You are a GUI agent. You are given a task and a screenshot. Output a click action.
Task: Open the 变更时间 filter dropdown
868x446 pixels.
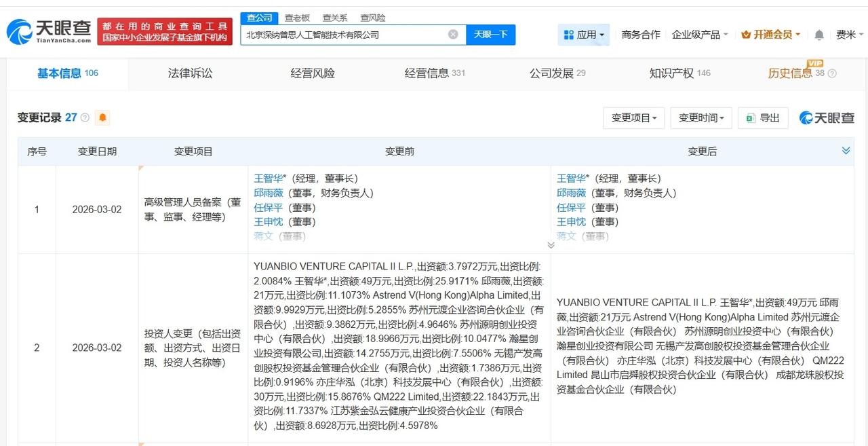701,118
